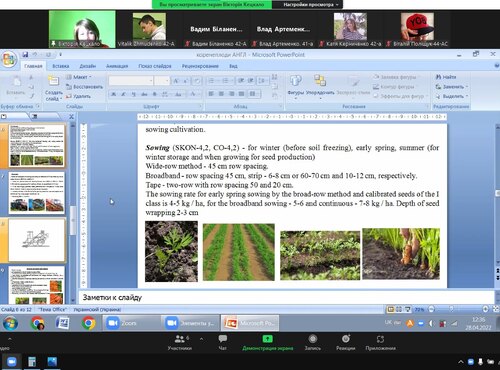Open the font size combo box

[x=162, y=81]
